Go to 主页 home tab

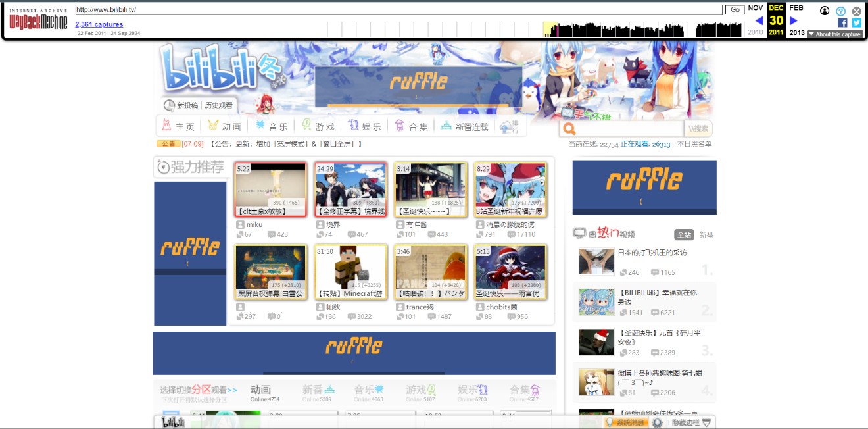pos(178,126)
